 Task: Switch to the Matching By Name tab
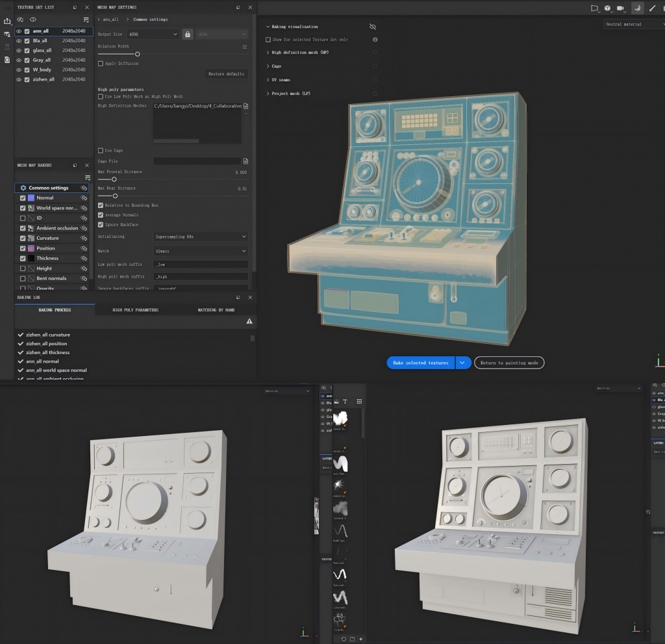216,310
